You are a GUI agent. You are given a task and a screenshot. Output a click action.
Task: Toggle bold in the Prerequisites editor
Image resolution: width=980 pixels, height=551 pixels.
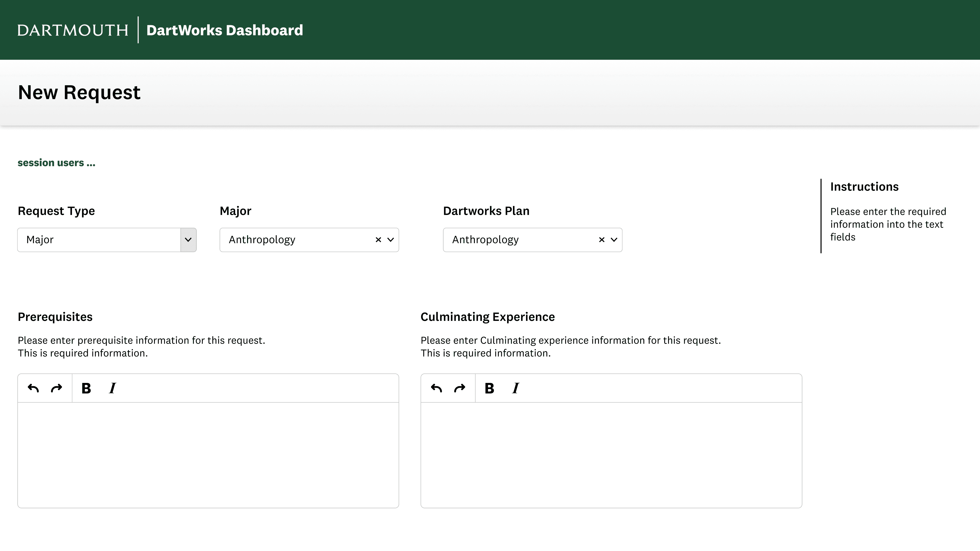(86, 388)
